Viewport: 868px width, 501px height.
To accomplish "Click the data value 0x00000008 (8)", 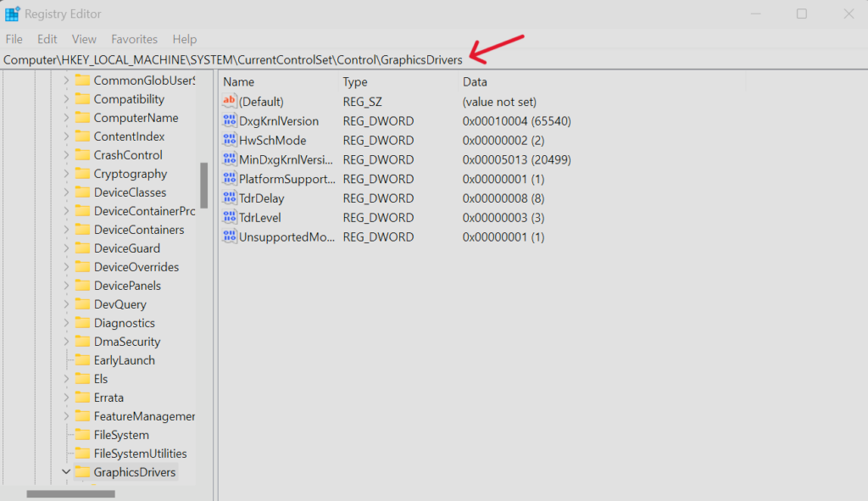I will pyautogui.click(x=504, y=198).
